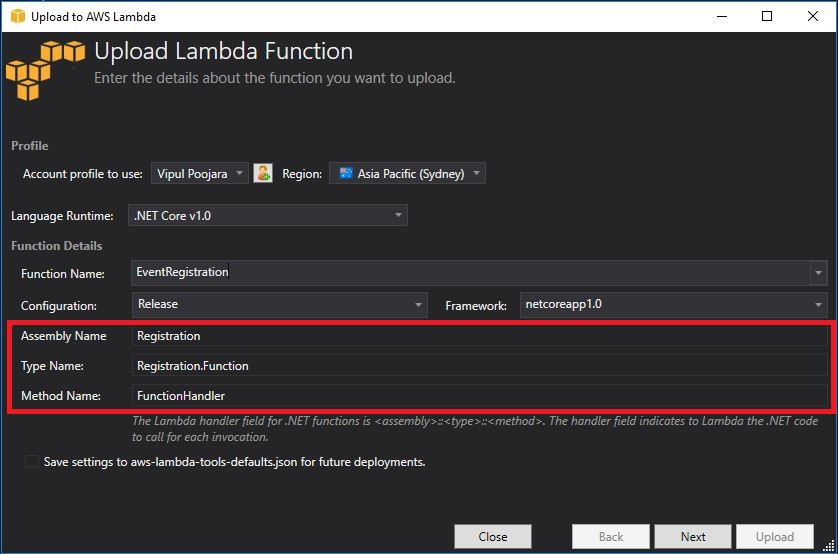838x554 pixels.
Task: Click the 'Enter the details about the function' subtitle
Action: coord(275,78)
